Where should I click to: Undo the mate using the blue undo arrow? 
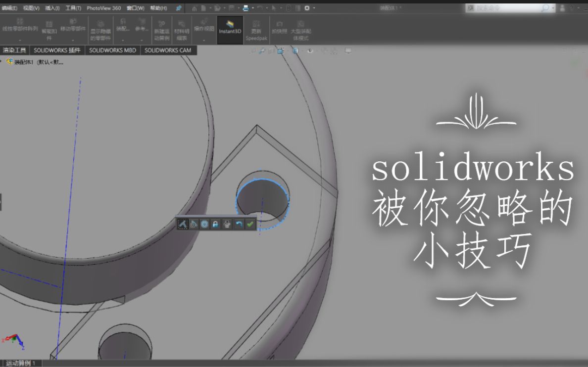click(x=239, y=224)
